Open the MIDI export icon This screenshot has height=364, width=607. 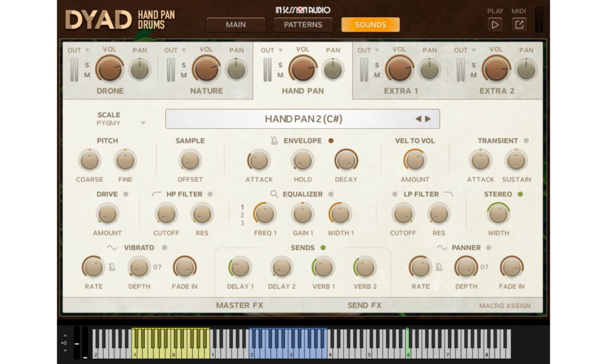coord(519,25)
